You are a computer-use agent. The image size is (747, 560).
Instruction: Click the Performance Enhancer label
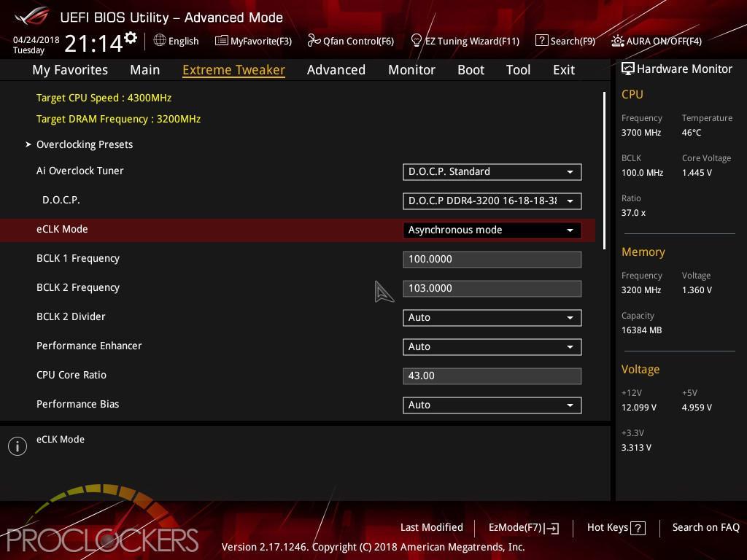coord(89,346)
